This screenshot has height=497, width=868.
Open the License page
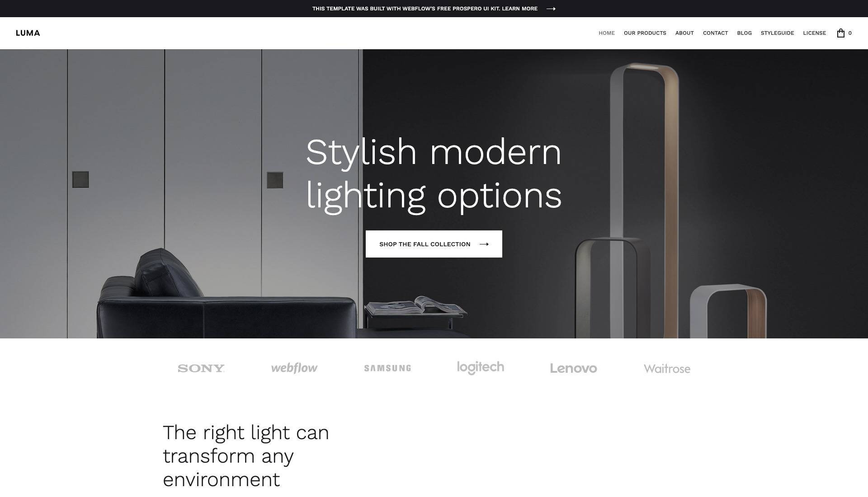pos(814,33)
